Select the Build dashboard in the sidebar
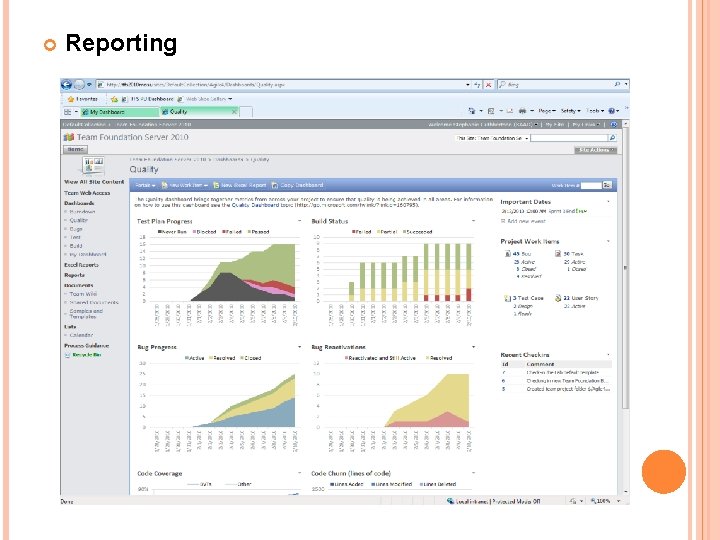This screenshot has width=720, height=540. pyautogui.click(x=76, y=246)
